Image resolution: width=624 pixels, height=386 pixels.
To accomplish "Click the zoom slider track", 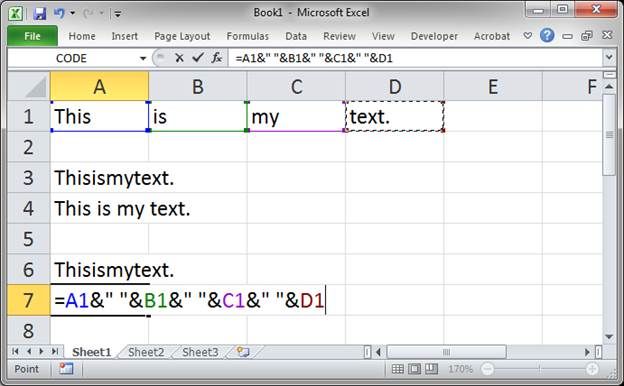I will 540,369.
